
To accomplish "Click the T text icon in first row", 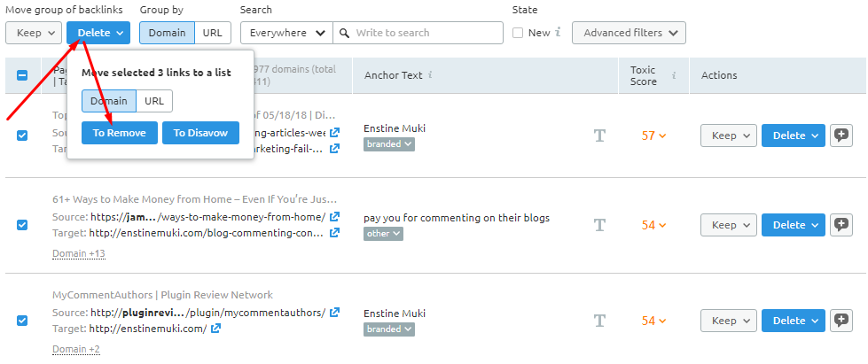I will click(x=599, y=136).
